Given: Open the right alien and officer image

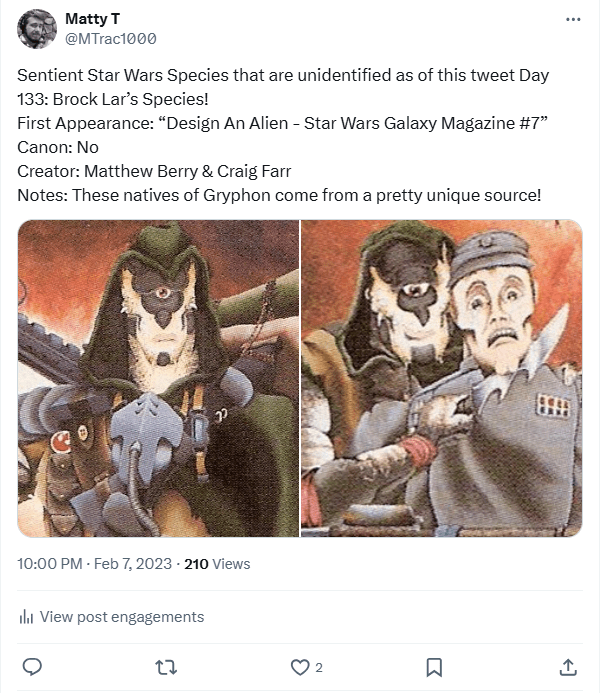Looking at the screenshot, I should pyautogui.click(x=441, y=378).
